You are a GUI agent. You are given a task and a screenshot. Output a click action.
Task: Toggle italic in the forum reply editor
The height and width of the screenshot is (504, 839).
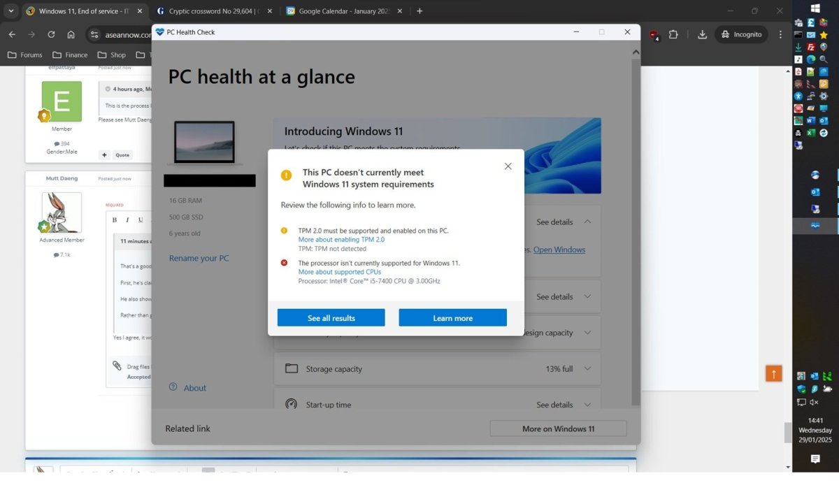[x=127, y=219]
